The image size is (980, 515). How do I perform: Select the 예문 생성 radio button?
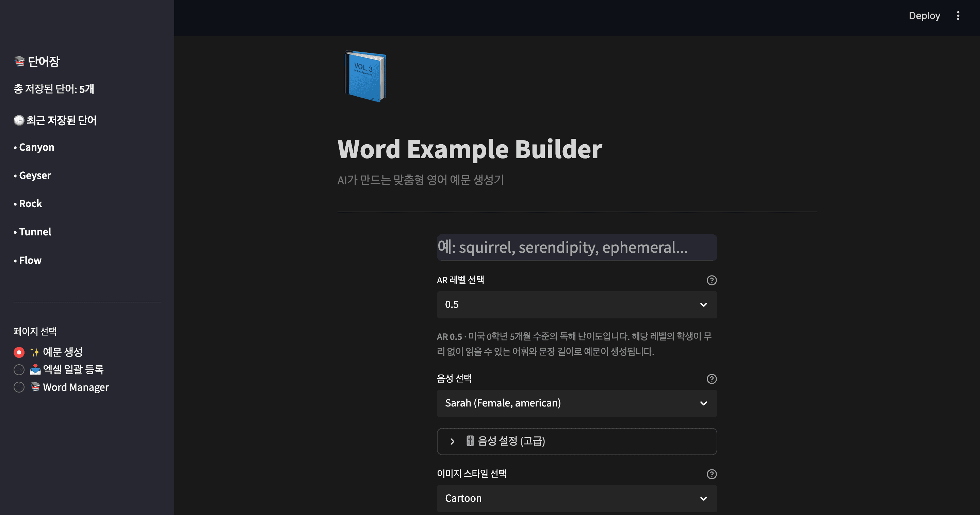[19, 352]
